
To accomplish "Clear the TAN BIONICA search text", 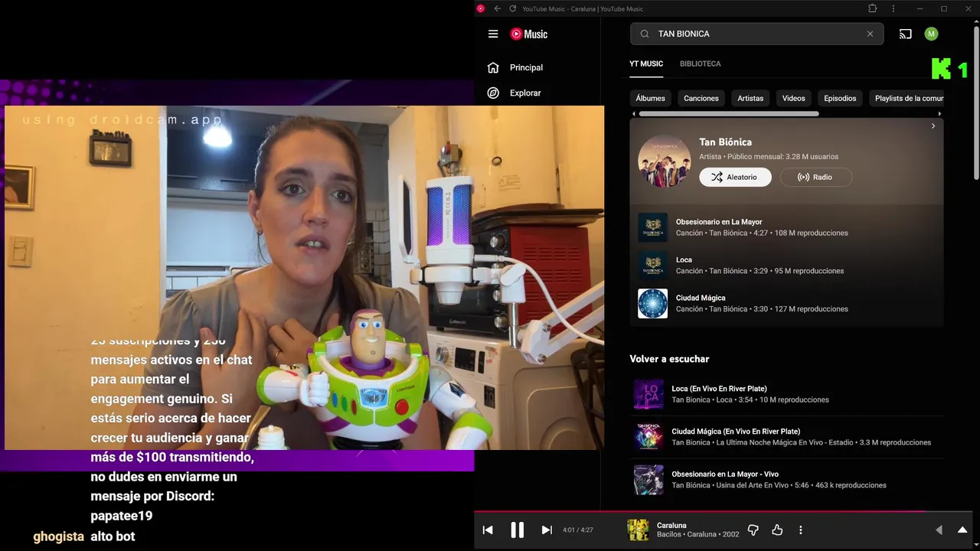I will coord(870,34).
